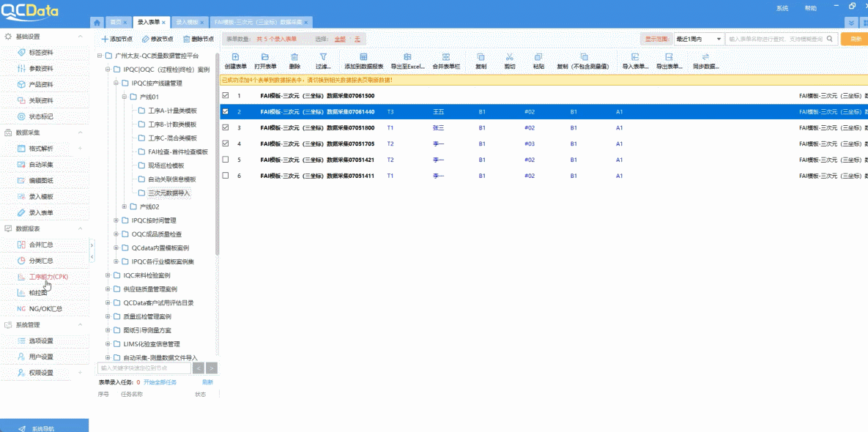868x432 pixels.
Task: Click the 创建表单 (create form) toolbar icon
Action: [234, 57]
